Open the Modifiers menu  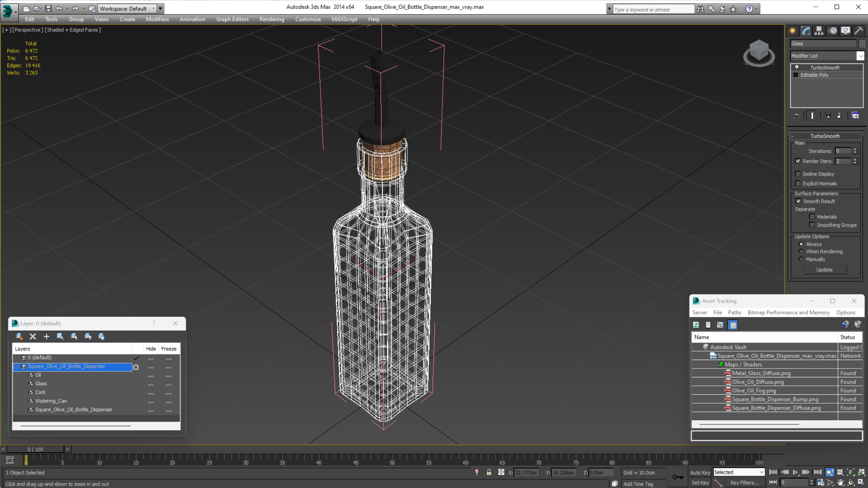point(157,19)
